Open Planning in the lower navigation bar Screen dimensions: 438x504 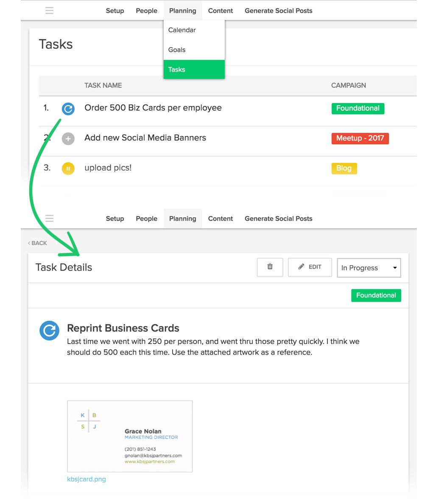pyautogui.click(x=182, y=218)
